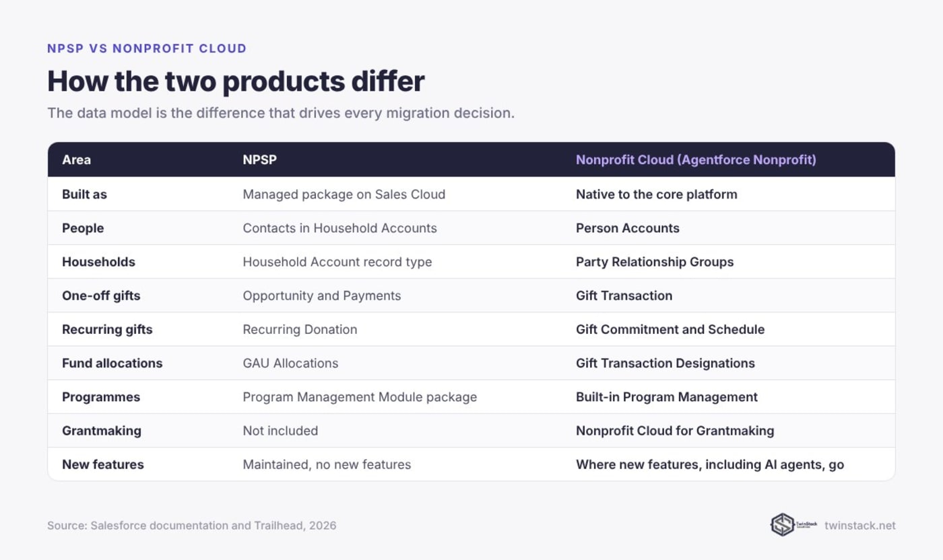Select the 'Households' row label

pos(98,262)
